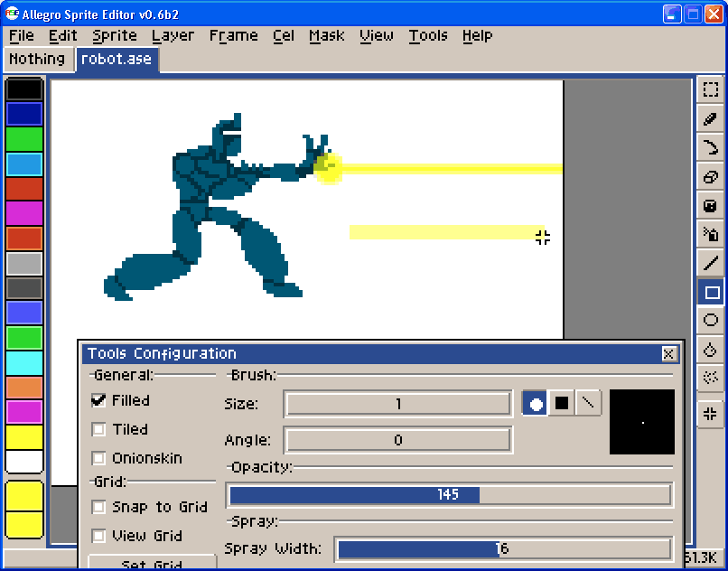Image resolution: width=728 pixels, height=571 pixels.
Task: Select the round brush shape
Action: (535, 403)
